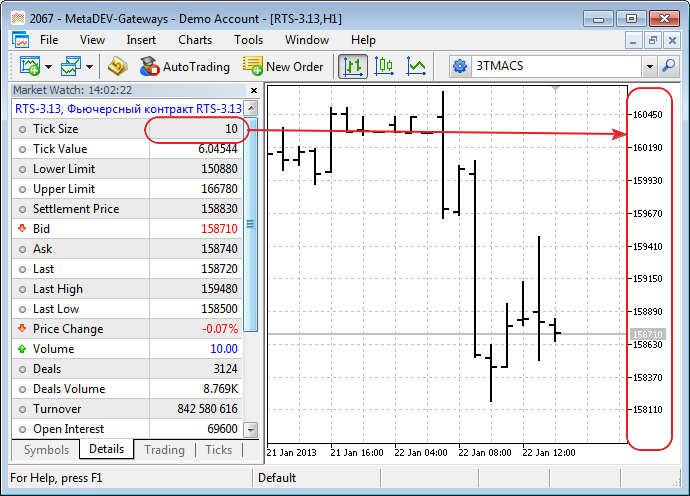The image size is (690, 496).
Task: Select the Details tab
Action: click(x=106, y=449)
